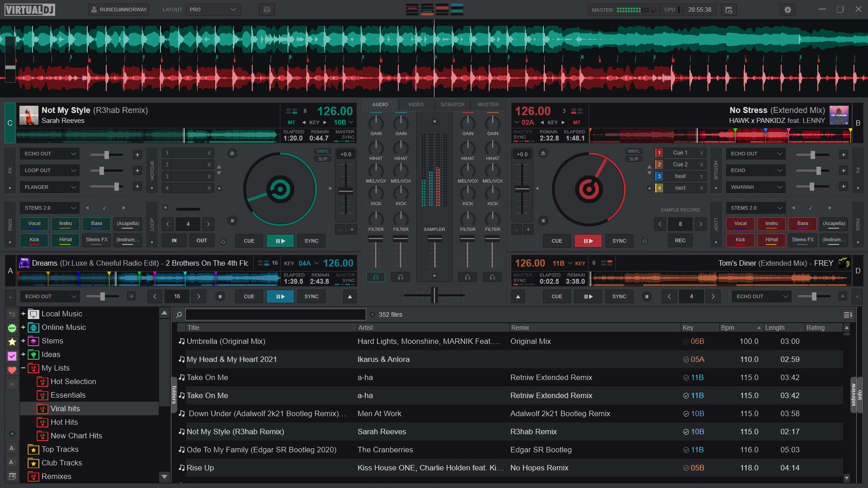Screen dimensions: 868x488
Task: Switch to the VIDEO mixer tab
Action: click(415, 104)
